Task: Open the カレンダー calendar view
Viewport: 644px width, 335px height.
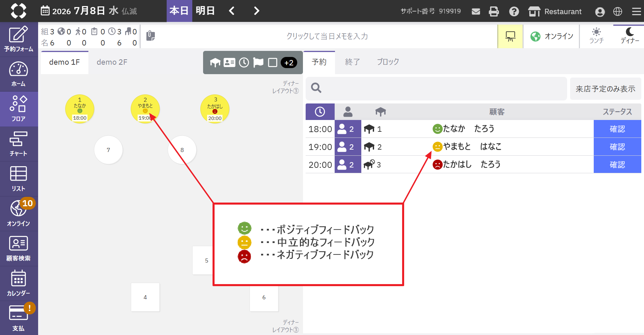Action: coord(19,283)
